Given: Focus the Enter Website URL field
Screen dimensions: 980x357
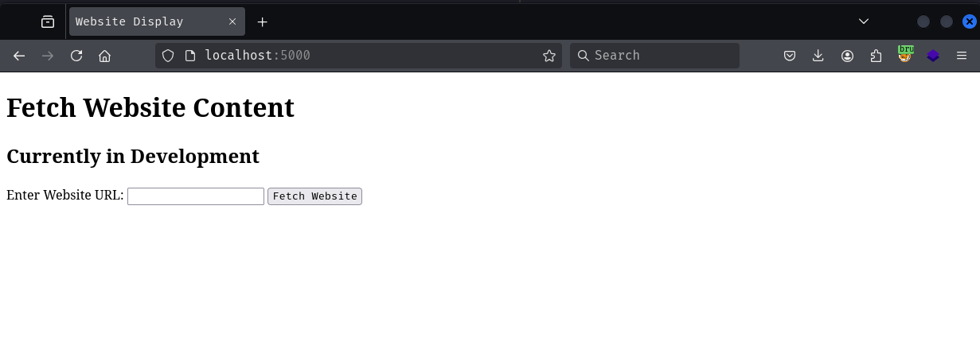Looking at the screenshot, I should pos(196,196).
